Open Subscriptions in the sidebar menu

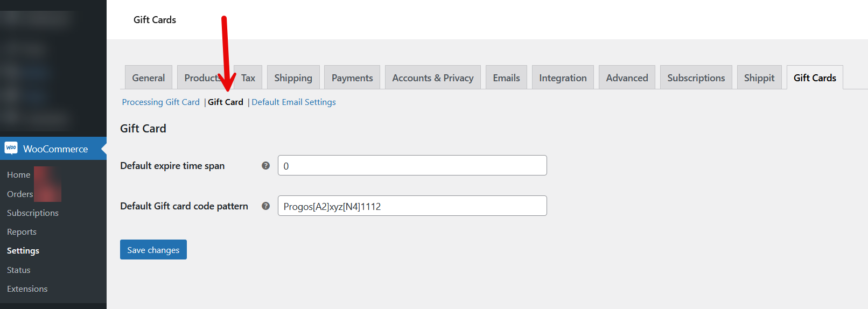click(x=33, y=213)
